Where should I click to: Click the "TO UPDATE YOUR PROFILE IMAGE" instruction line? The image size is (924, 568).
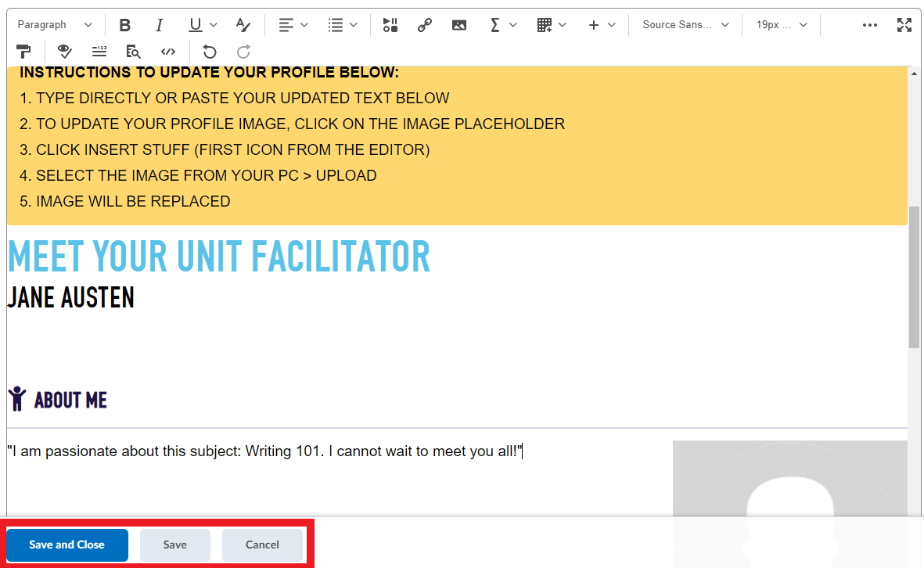pyautogui.click(x=293, y=124)
